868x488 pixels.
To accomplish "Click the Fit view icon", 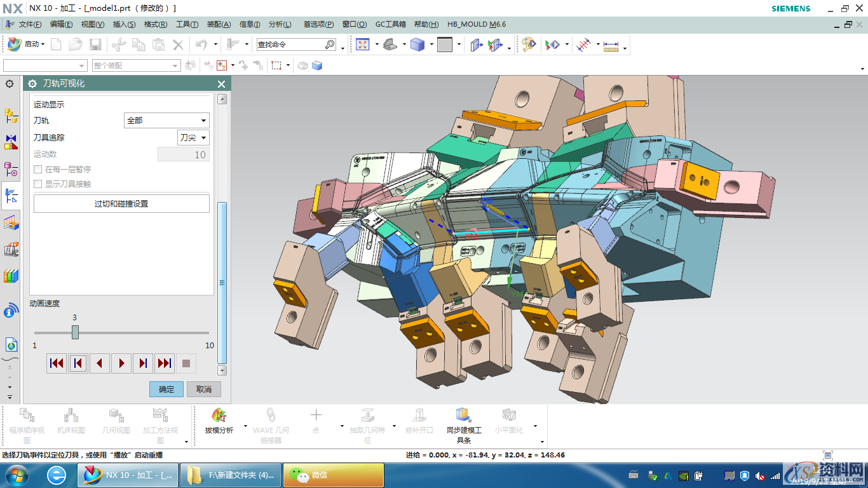I will point(363,44).
